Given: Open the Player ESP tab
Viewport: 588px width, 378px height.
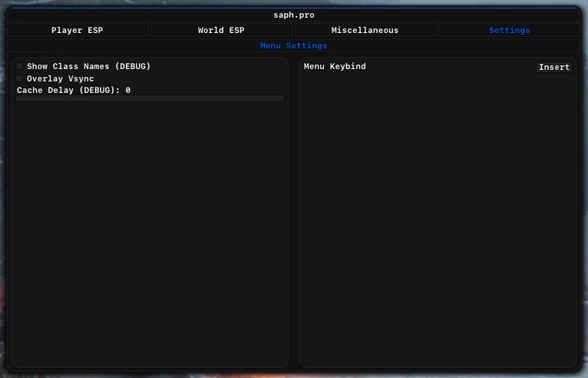Looking at the screenshot, I should (78, 31).
